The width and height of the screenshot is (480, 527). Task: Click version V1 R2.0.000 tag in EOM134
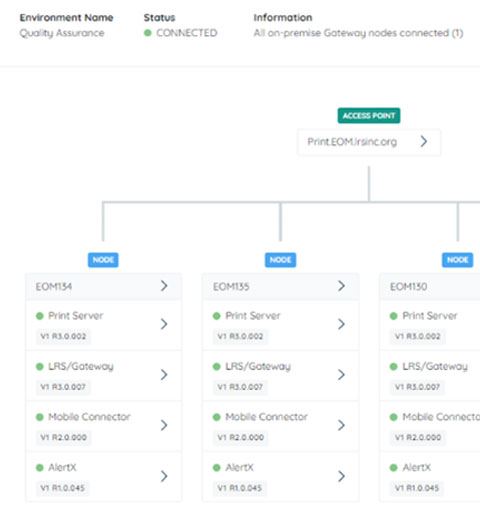64,437
